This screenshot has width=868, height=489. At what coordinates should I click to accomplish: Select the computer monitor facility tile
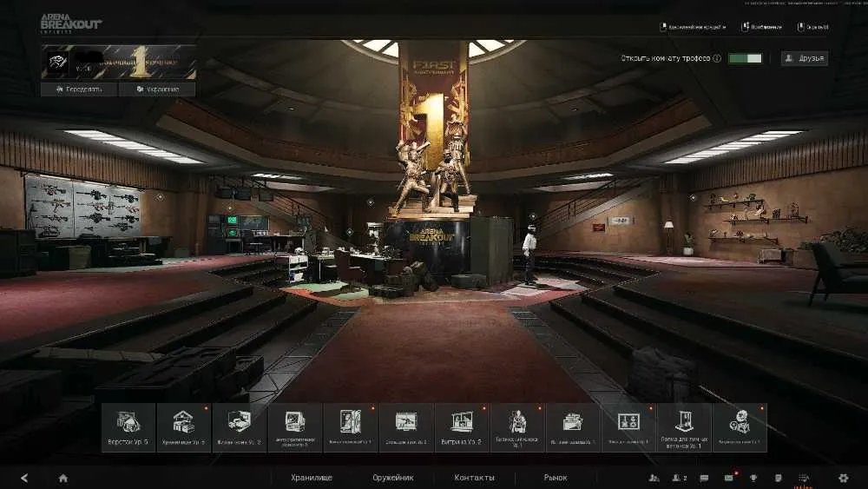[x=294, y=427]
